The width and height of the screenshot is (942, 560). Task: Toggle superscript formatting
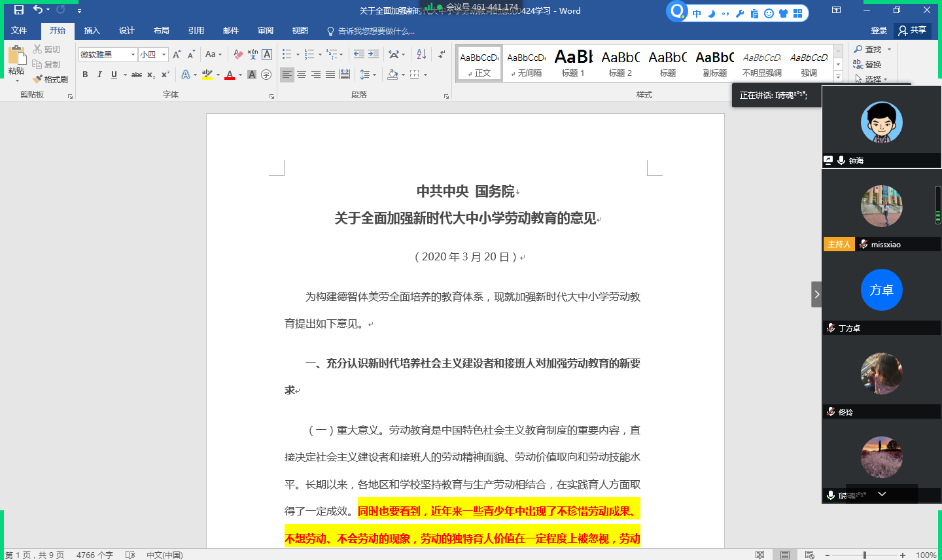pos(166,75)
